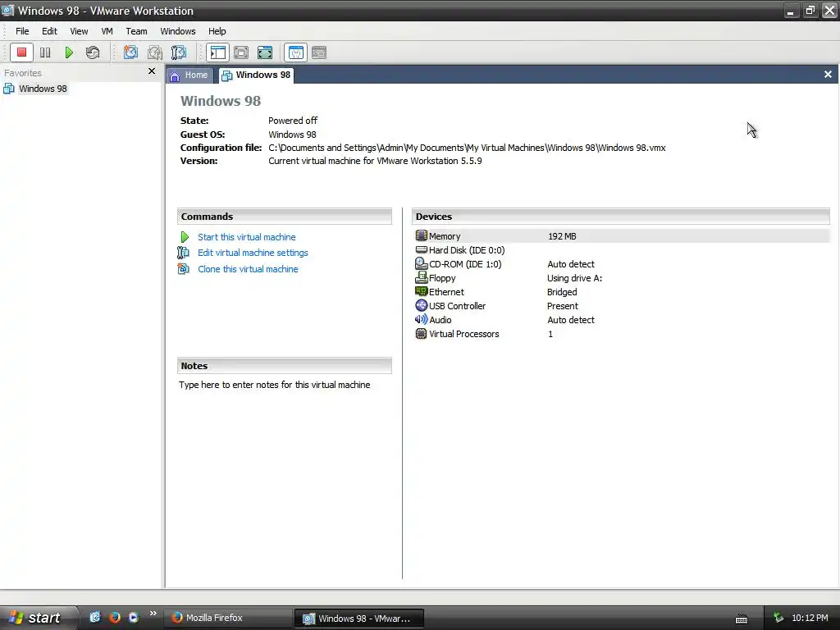Launch Windows Media Player from Quick Launch
The height and width of the screenshot is (630, 840).
point(134,617)
